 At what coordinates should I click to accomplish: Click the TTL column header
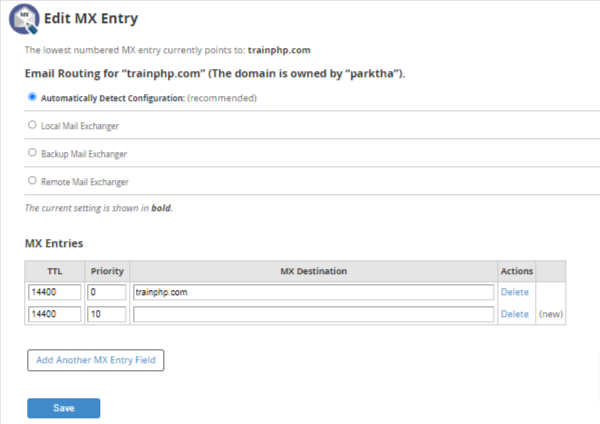pyautogui.click(x=54, y=271)
